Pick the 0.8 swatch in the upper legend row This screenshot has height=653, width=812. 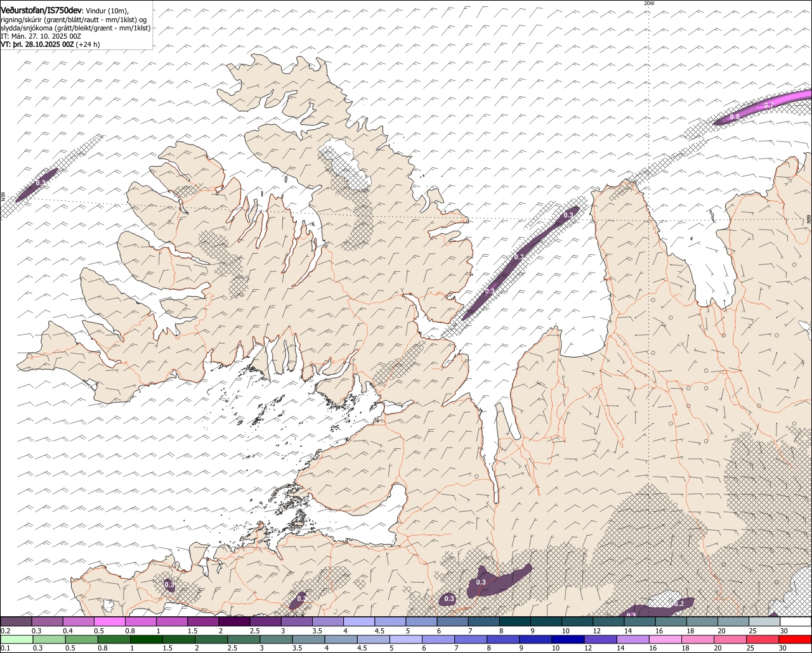pos(141,621)
